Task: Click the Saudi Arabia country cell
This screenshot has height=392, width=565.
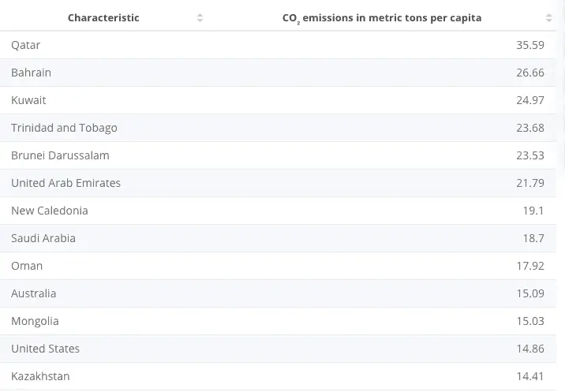Action: [43, 238]
